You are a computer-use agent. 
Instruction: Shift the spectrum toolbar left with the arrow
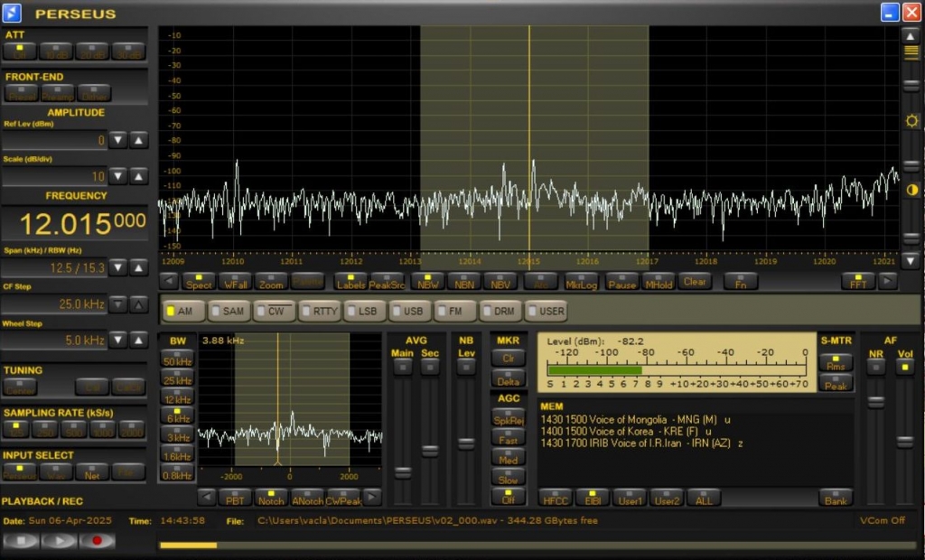(169, 282)
